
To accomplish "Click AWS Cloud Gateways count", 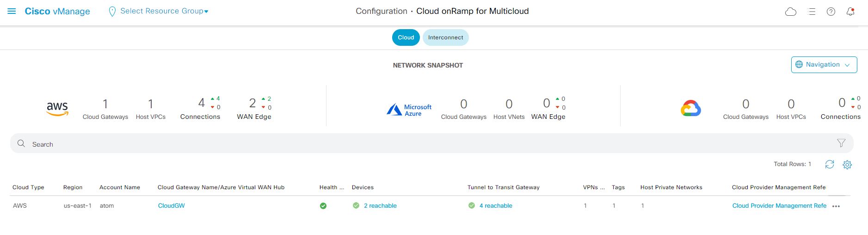I will click(x=105, y=104).
